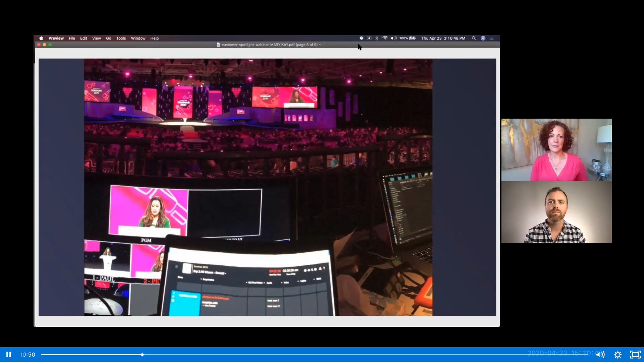Click the battery status indicator
Viewport: 644px width, 362px height.
tap(412, 38)
